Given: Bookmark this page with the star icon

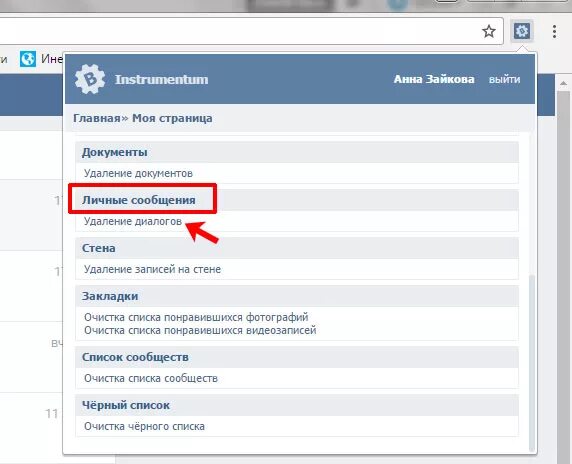Looking at the screenshot, I should pos(489,31).
